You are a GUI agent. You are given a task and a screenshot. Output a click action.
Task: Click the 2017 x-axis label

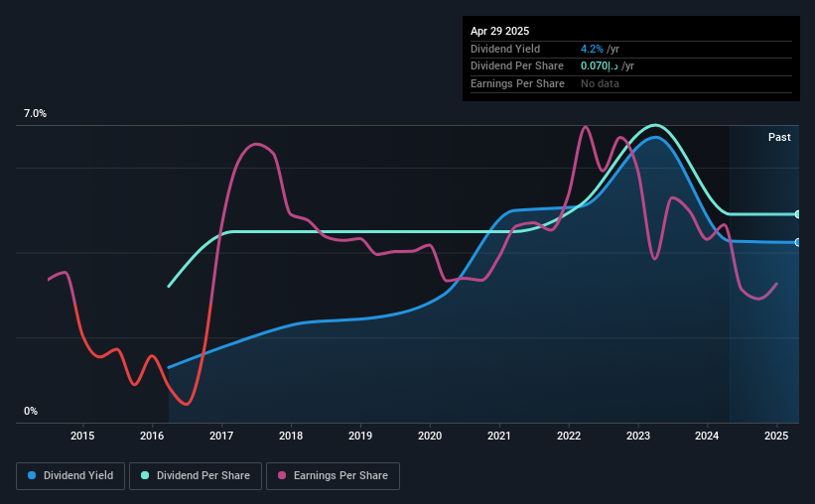221,436
